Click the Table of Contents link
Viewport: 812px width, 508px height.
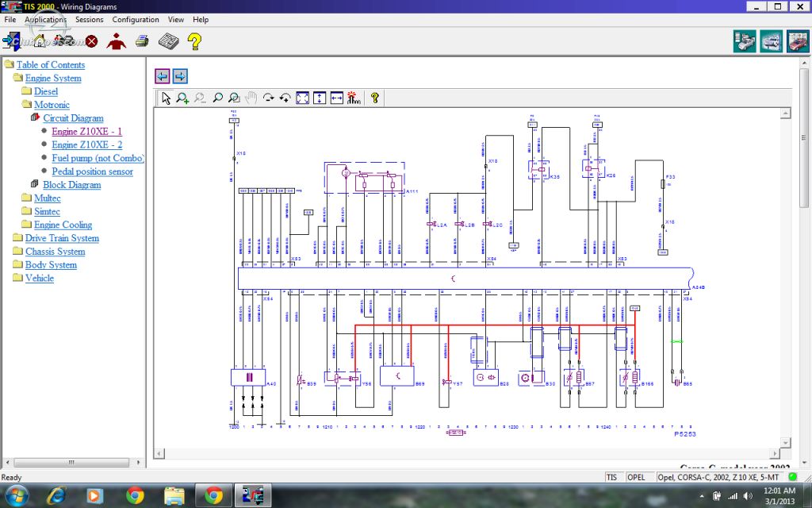(51, 65)
